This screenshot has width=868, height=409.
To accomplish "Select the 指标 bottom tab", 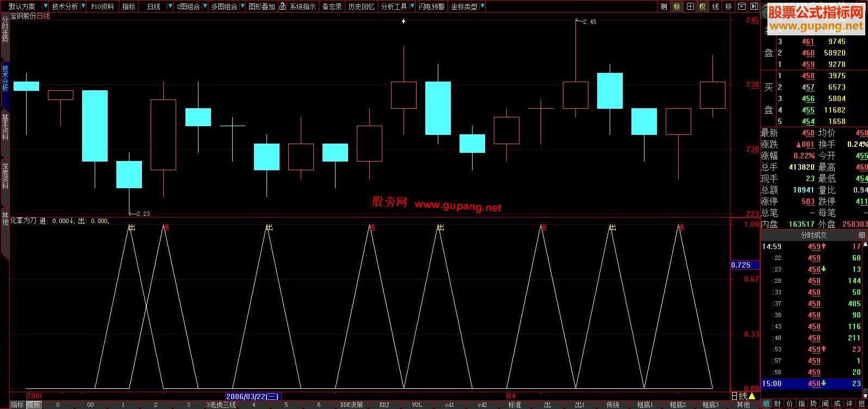I will coord(17,405).
